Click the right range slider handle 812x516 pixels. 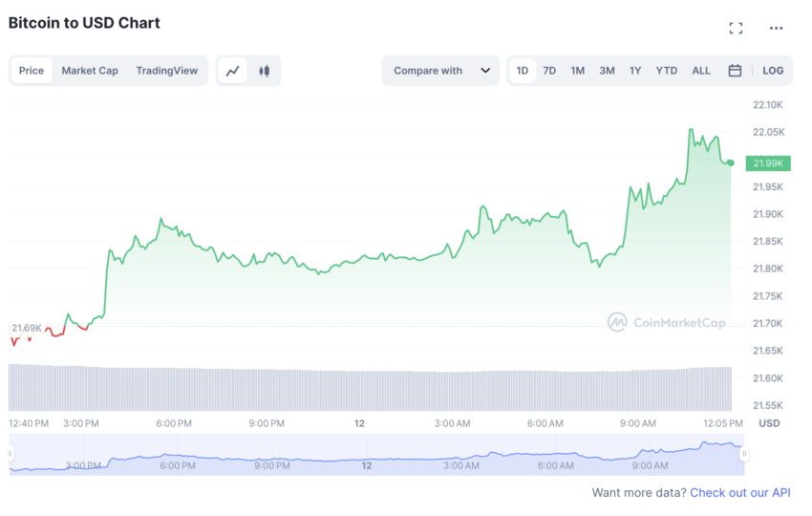tap(744, 454)
